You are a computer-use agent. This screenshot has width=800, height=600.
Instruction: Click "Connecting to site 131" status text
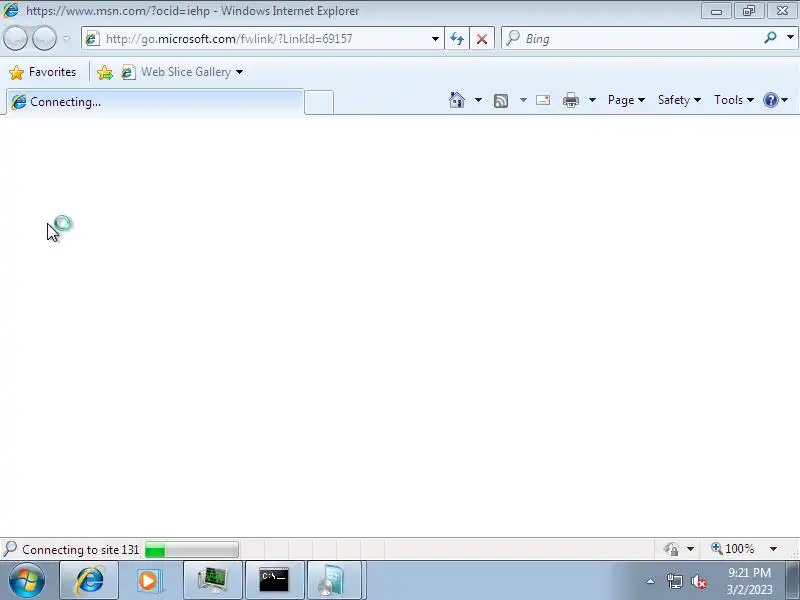(x=81, y=549)
